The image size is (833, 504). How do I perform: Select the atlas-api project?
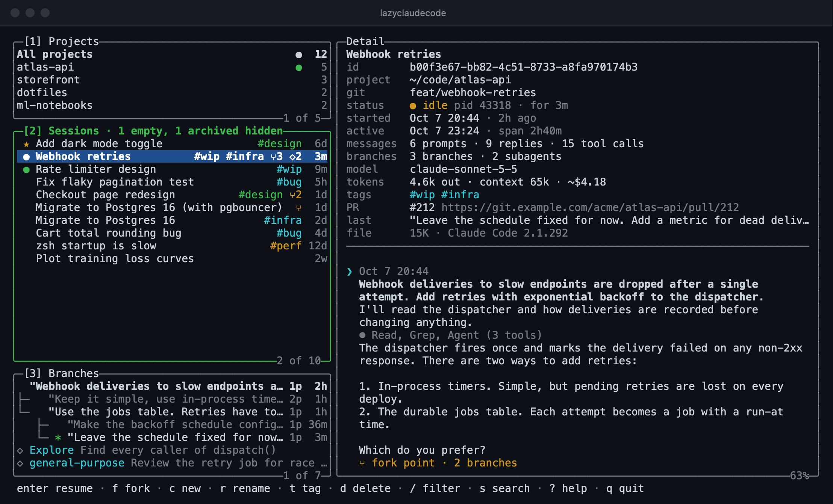pyautogui.click(x=172, y=68)
